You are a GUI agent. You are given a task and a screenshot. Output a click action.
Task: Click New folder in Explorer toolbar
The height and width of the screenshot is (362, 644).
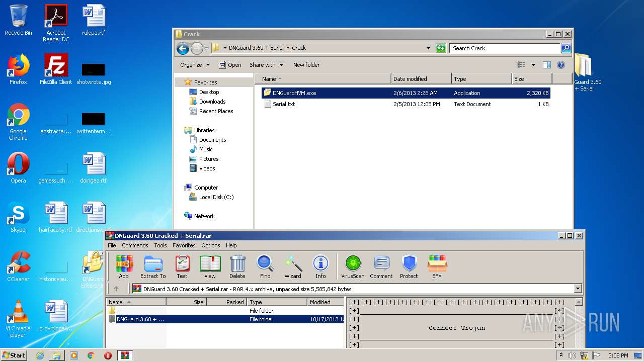click(306, 65)
